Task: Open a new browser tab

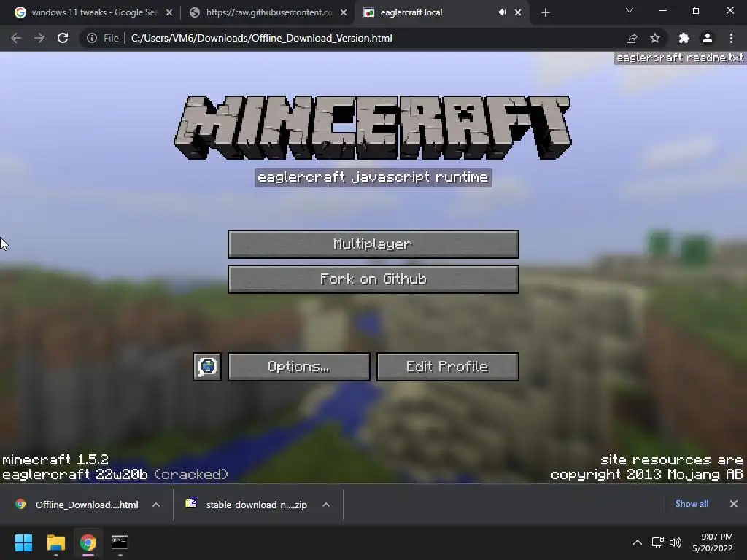Action: (x=546, y=12)
